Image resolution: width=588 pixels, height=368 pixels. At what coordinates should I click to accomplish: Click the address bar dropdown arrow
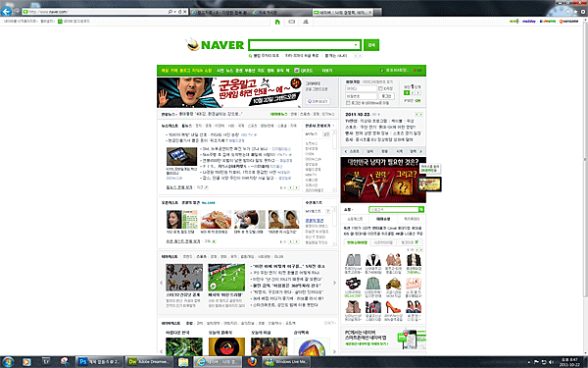tap(175, 12)
